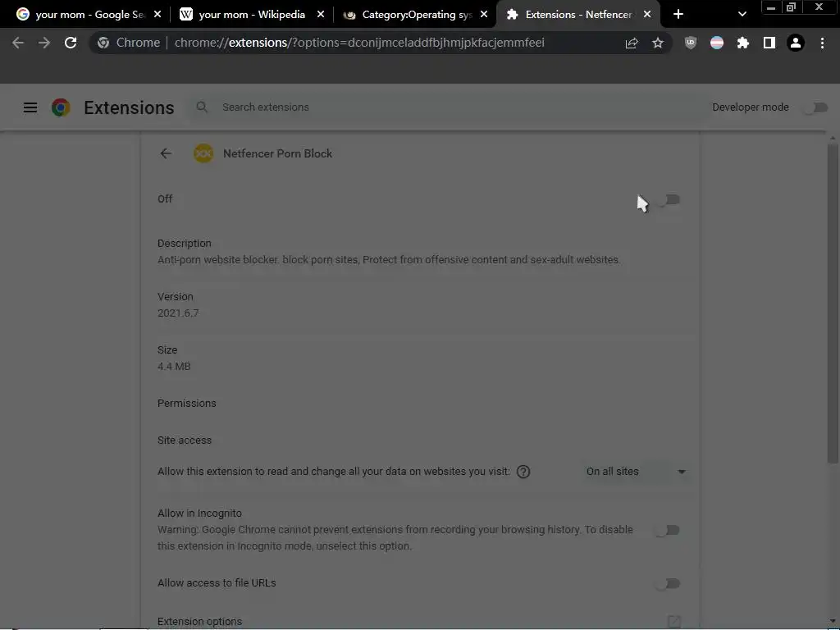This screenshot has width=840, height=630.
Task: Close the Wikipedia tab
Action: pos(321,15)
